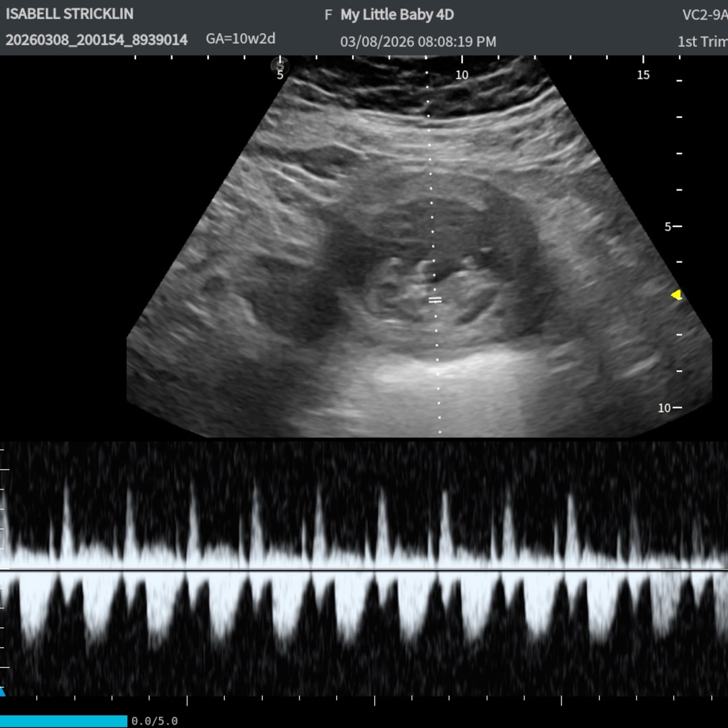The image size is (728, 728).
Task: Click the F gender indicator
Action: tap(328, 15)
